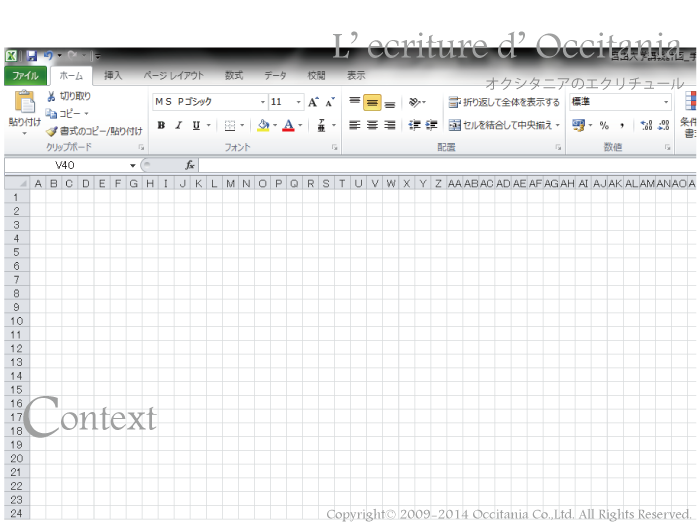
Task: Toggle bold formatting (B)
Action: coord(161,125)
